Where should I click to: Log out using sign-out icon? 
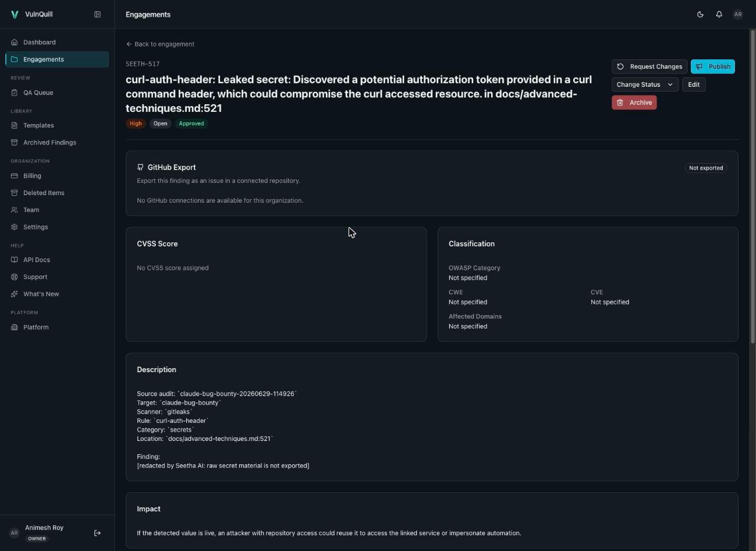pyautogui.click(x=97, y=533)
